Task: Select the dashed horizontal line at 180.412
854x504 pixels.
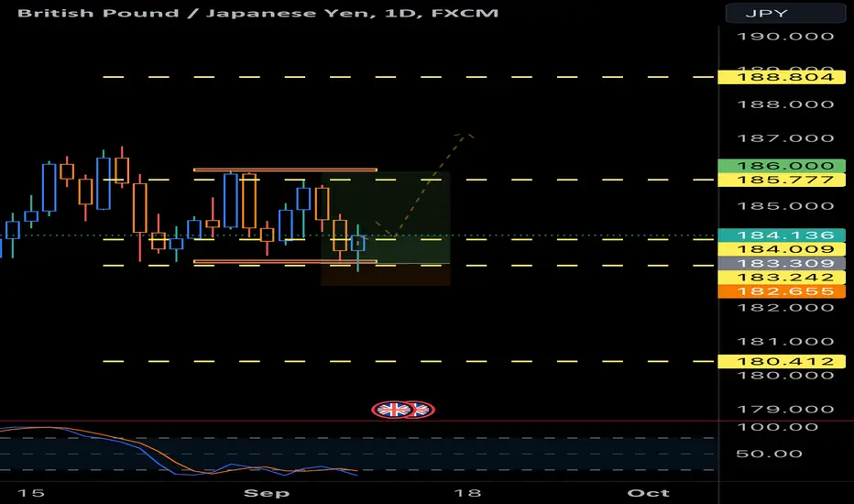Action: [x=409, y=361]
